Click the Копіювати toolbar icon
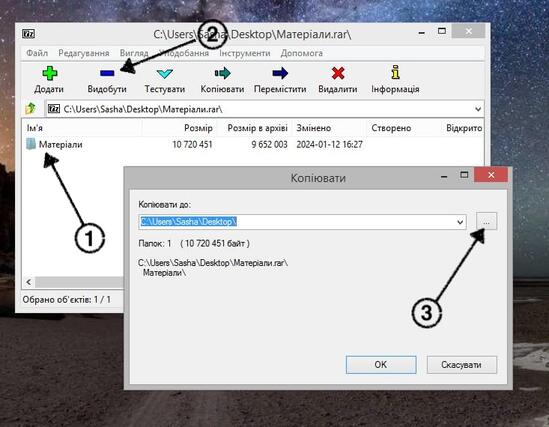The height and width of the screenshot is (427, 549). tap(222, 73)
